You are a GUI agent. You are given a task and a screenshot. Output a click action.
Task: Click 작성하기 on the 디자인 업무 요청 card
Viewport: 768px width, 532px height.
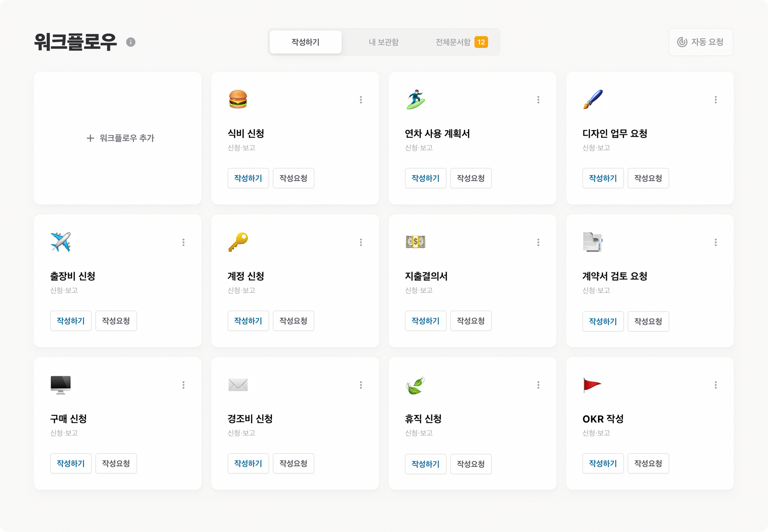click(603, 178)
